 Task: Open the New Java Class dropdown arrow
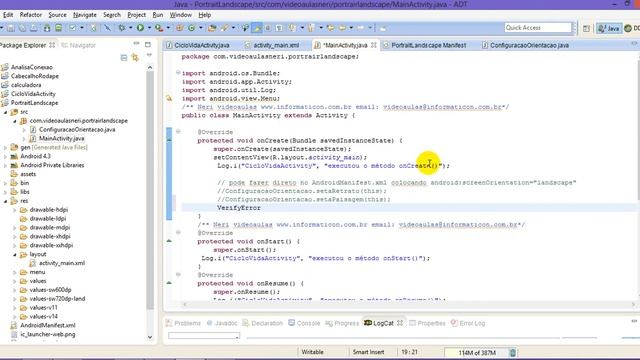point(200,28)
